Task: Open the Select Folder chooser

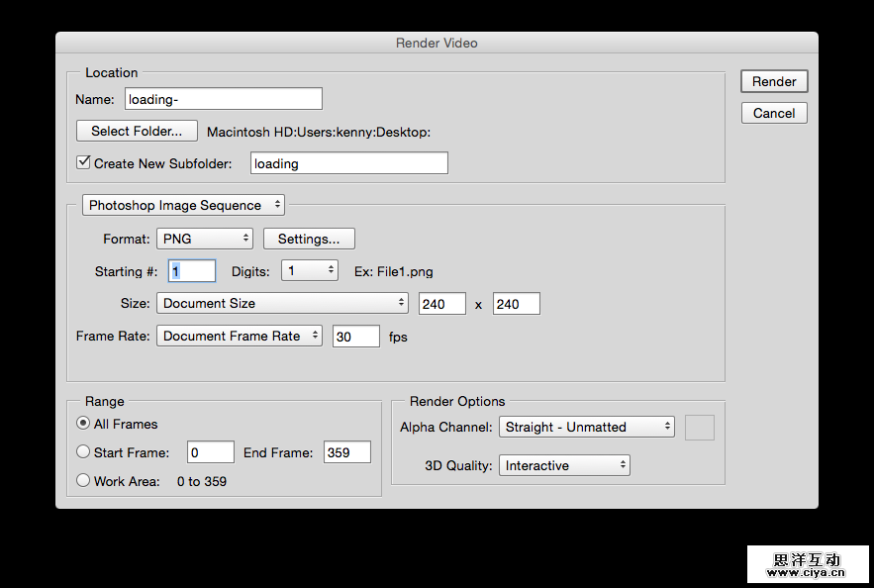Action: 137,131
